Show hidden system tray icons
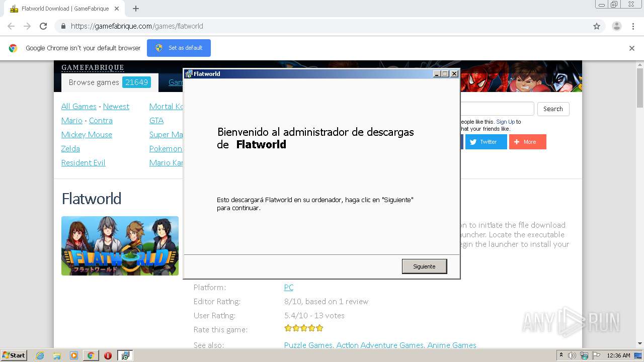Image resolution: width=644 pixels, height=362 pixels. (x=561, y=355)
